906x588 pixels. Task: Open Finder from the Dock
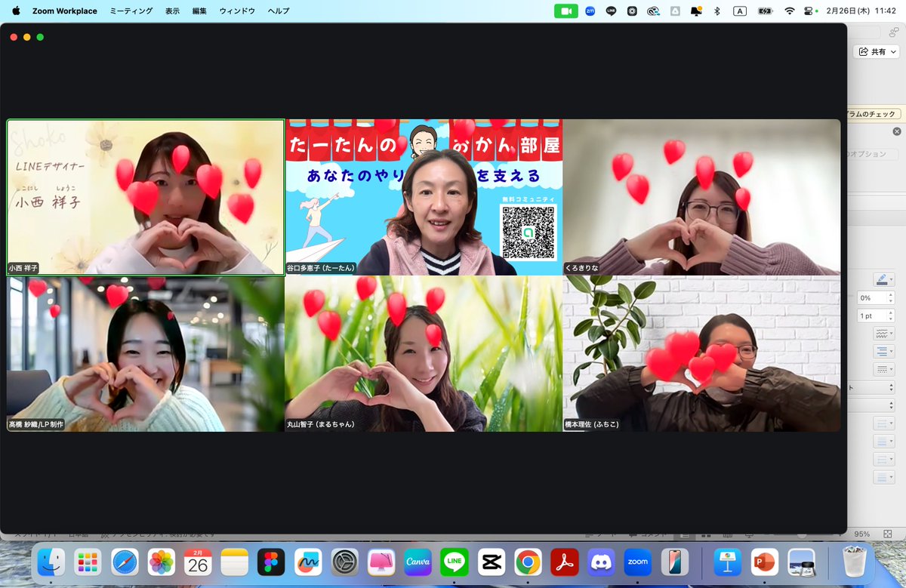[51, 562]
